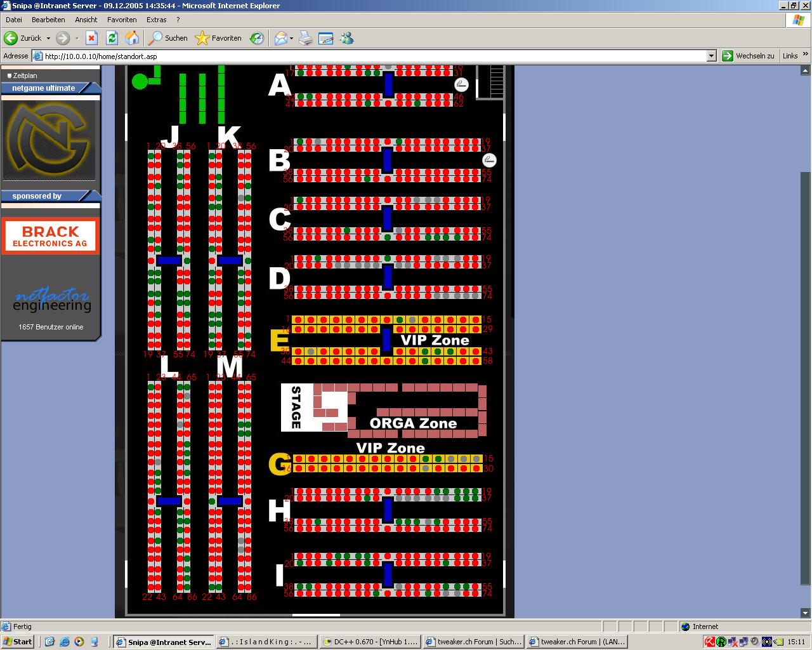Viewport: 812px width, 650px height.
Task: Open the browsing history clock icon
Action: (x=257, y=38)
